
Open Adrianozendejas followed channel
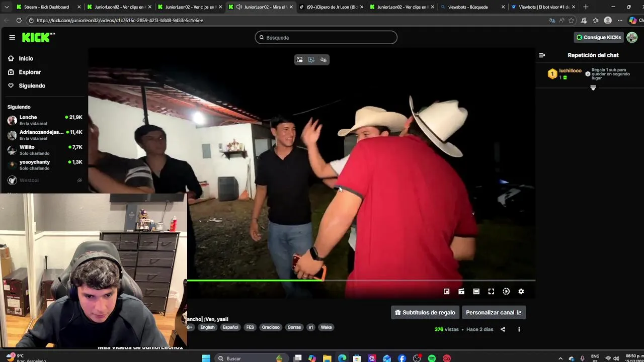45,135
